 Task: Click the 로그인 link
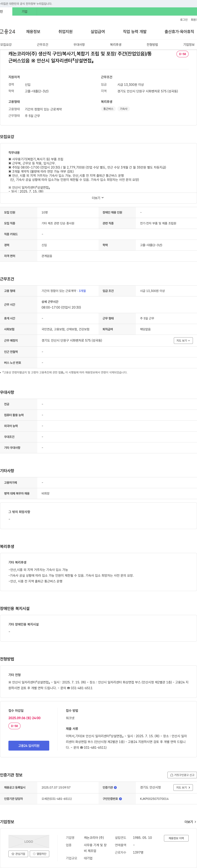(184, 20)
